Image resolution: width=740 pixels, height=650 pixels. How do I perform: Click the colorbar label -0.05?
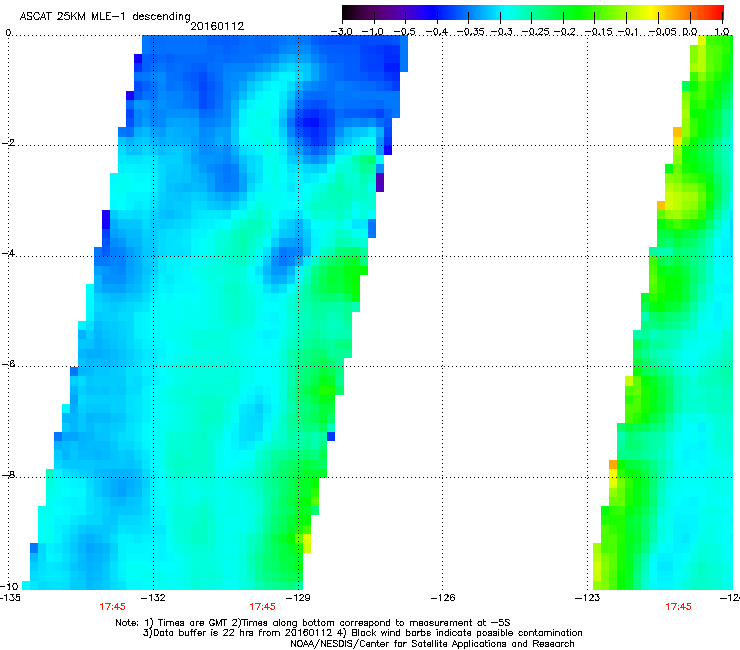pyautogui.click(x=663, y=32)
